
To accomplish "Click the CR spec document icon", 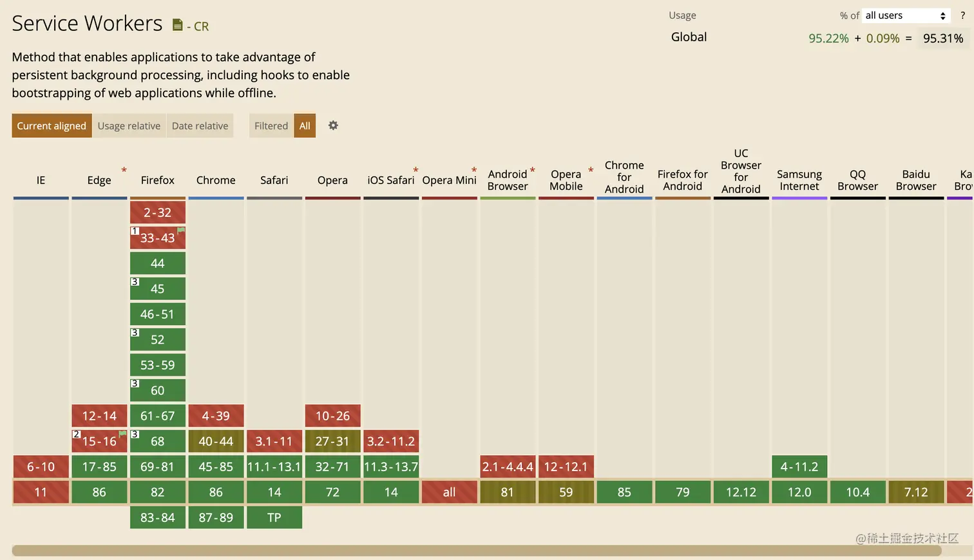I will tap(178, 25).
